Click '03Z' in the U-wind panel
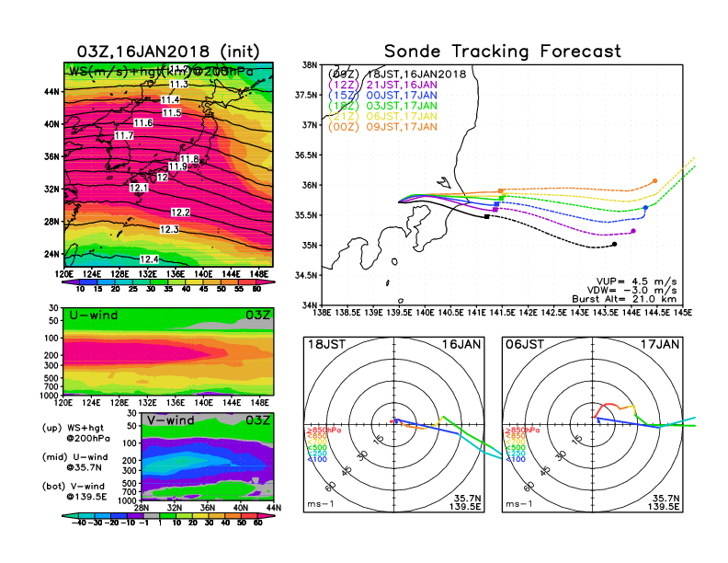 pyautogui.click(x=257, y=316)
